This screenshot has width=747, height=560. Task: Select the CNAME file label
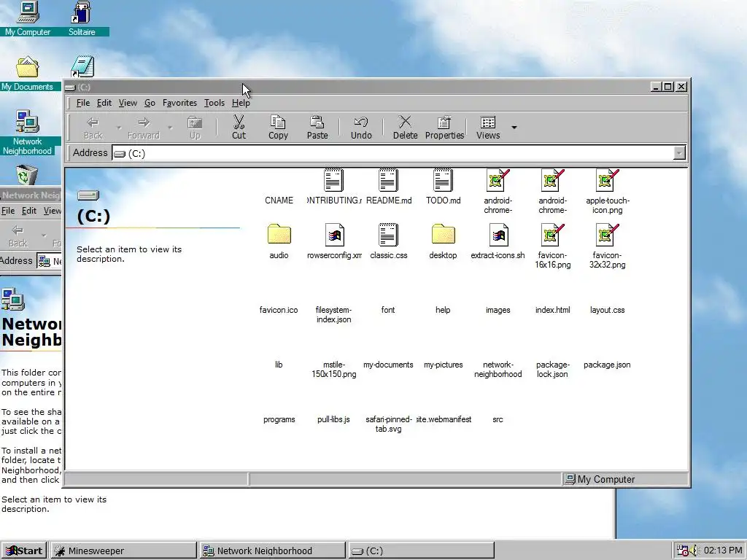pos(279,201)
